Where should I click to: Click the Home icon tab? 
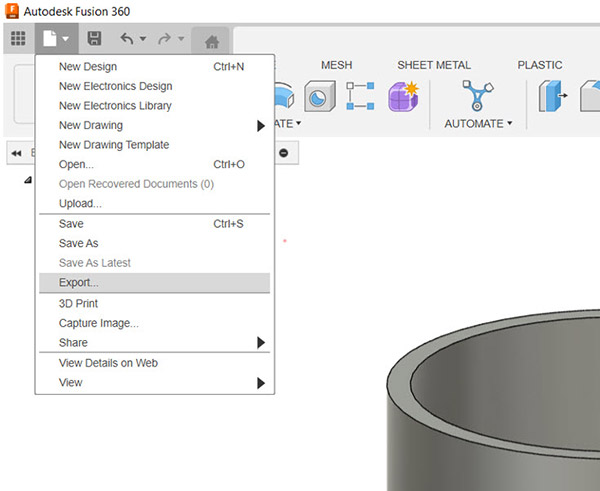pyautogui.click(x=211, y=40)
